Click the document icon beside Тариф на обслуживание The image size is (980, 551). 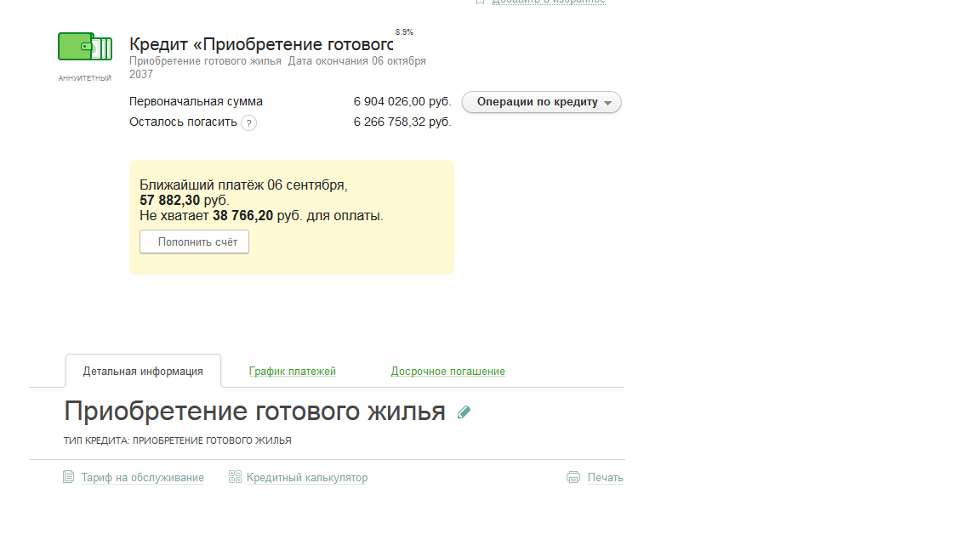coord(69,477)
